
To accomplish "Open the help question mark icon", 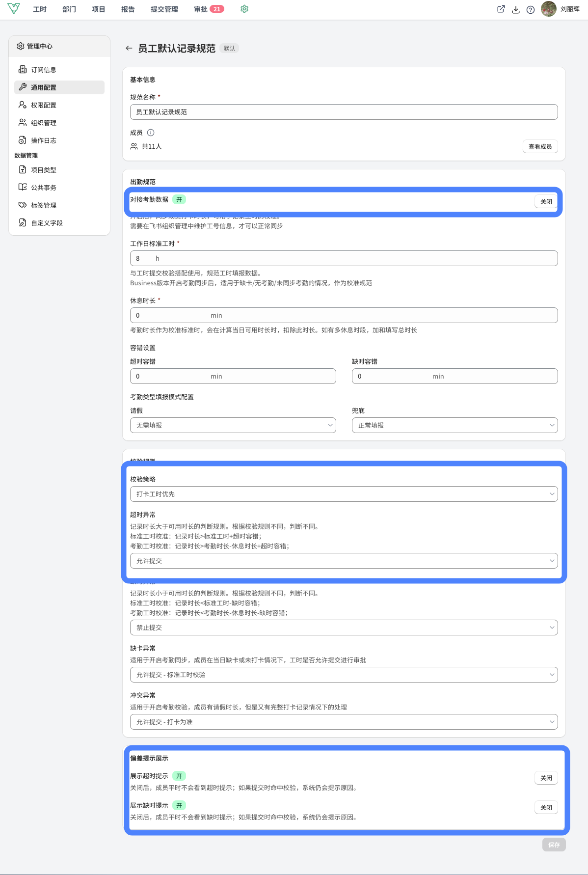I will point(531,9).
